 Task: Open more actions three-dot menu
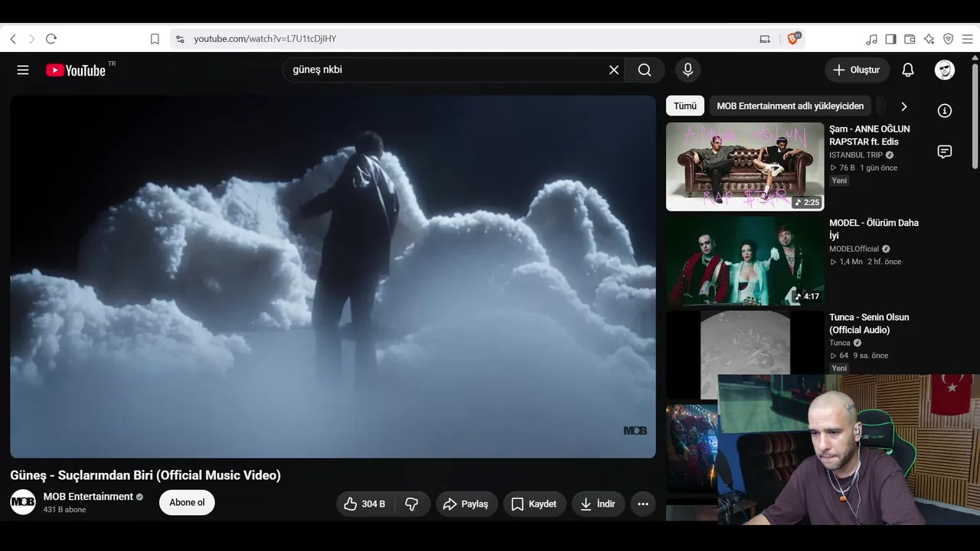click(643, 504)
